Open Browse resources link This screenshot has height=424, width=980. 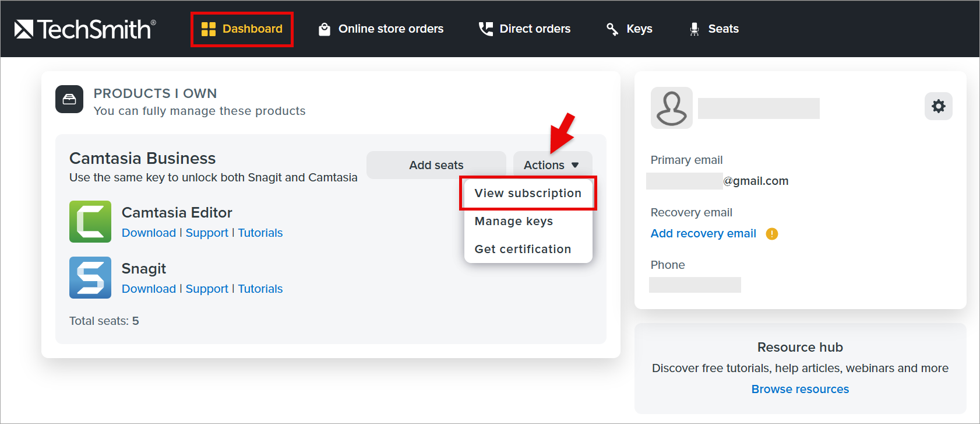pos(800,389)
